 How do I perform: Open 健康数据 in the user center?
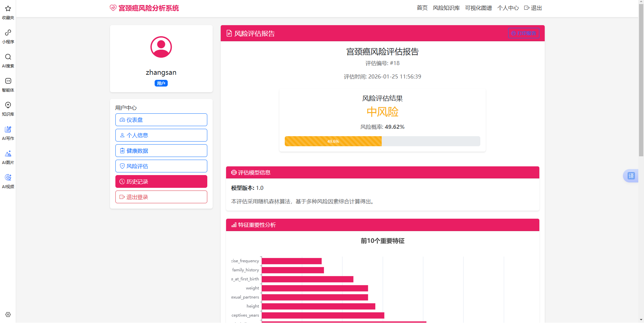[161, 151]
